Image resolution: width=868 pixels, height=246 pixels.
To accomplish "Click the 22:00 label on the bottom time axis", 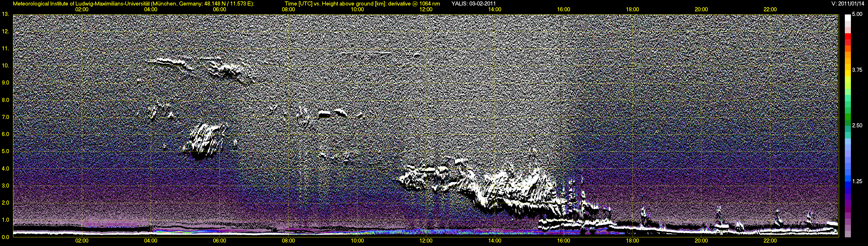I will click(770, 241).
